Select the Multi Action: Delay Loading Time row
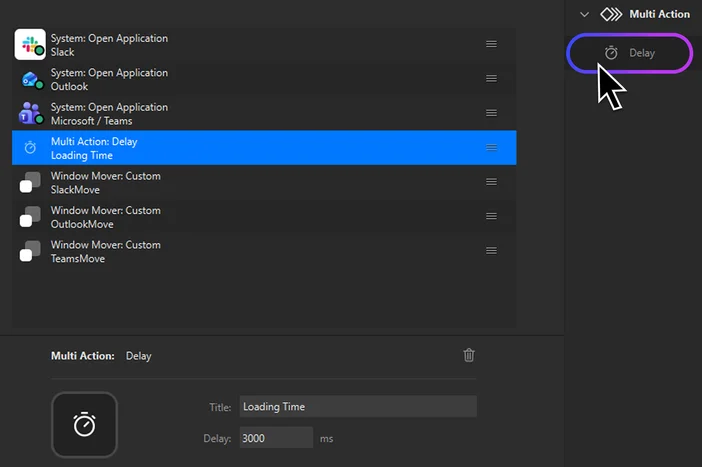Image resolution: width=702 pixels, height=467 pixels. tap(264, 148)
